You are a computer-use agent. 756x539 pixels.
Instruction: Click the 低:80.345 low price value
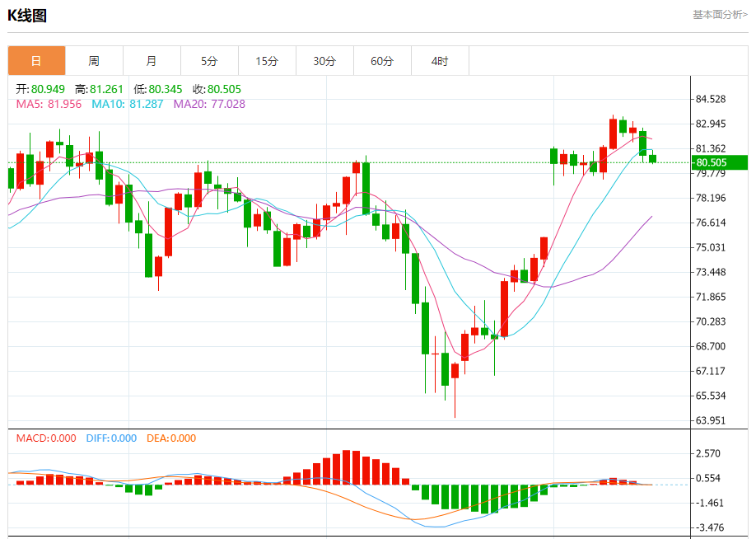(x=157, y=89)
